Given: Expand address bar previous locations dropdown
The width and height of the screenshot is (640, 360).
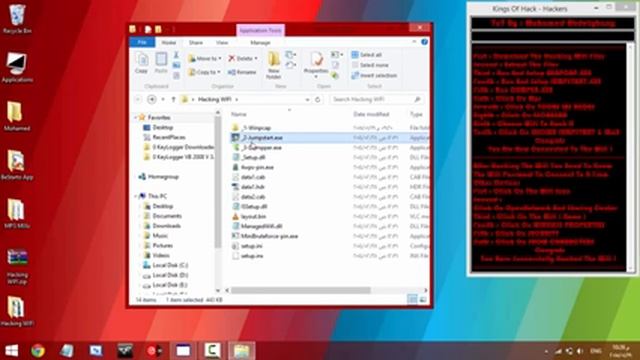Looking at the screenshot, I should (x=307, y=99).
